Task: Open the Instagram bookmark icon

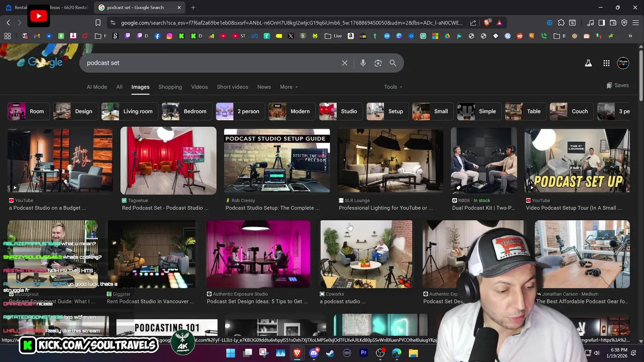Action: (170, 36)
